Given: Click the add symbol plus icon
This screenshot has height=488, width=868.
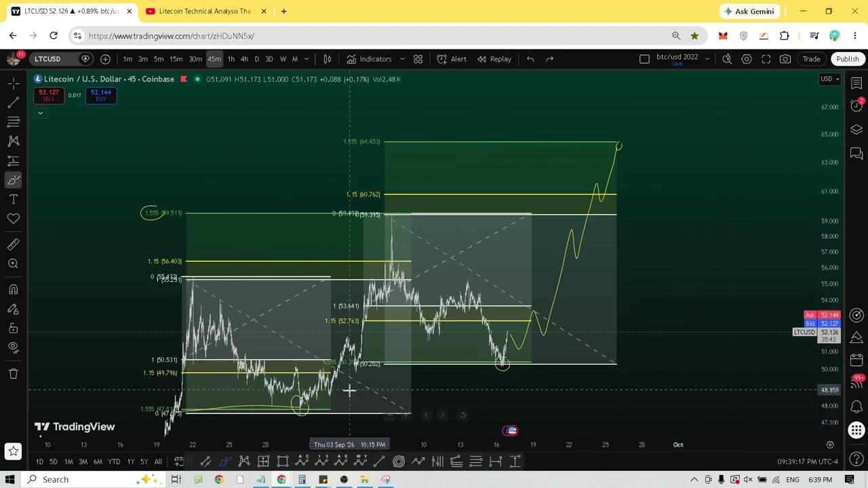Looking at the screenshot, I should point(105,59).
